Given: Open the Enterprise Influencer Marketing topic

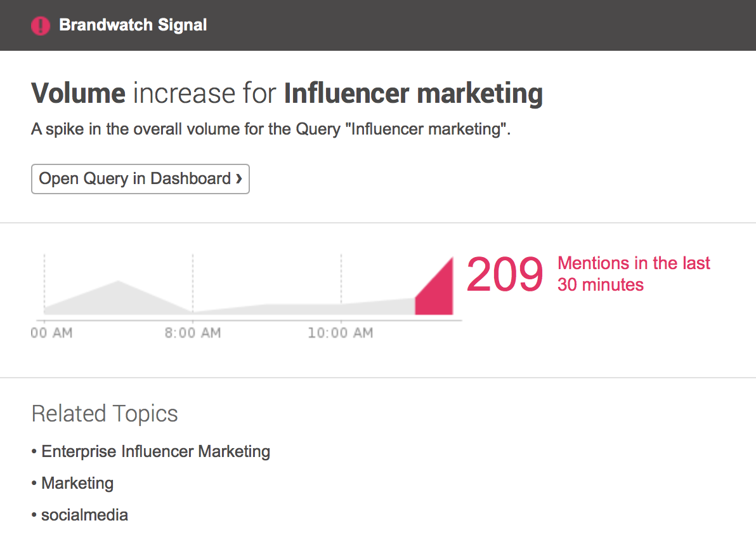Looking at the screenshot, I should coord(155,451).
